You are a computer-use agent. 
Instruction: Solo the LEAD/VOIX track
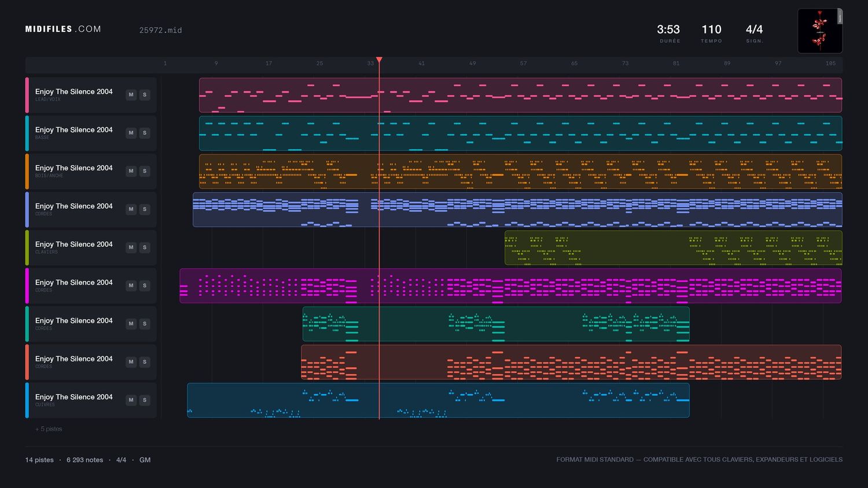pyautogui.click(x=145, y=95)
